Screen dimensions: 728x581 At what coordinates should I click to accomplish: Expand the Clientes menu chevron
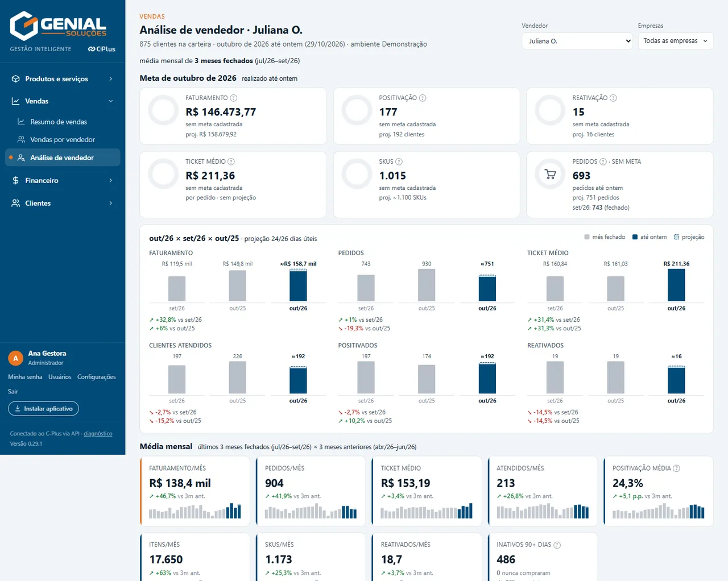(111, 203)
